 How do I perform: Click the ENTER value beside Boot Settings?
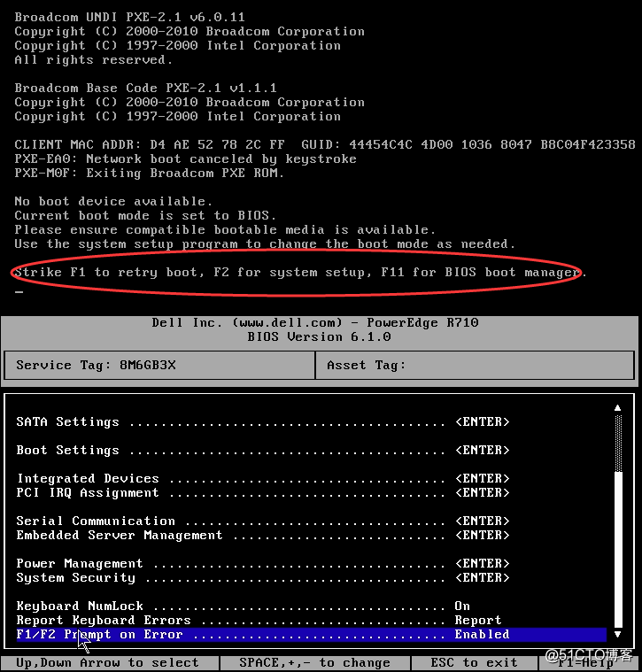pos(482,450)
